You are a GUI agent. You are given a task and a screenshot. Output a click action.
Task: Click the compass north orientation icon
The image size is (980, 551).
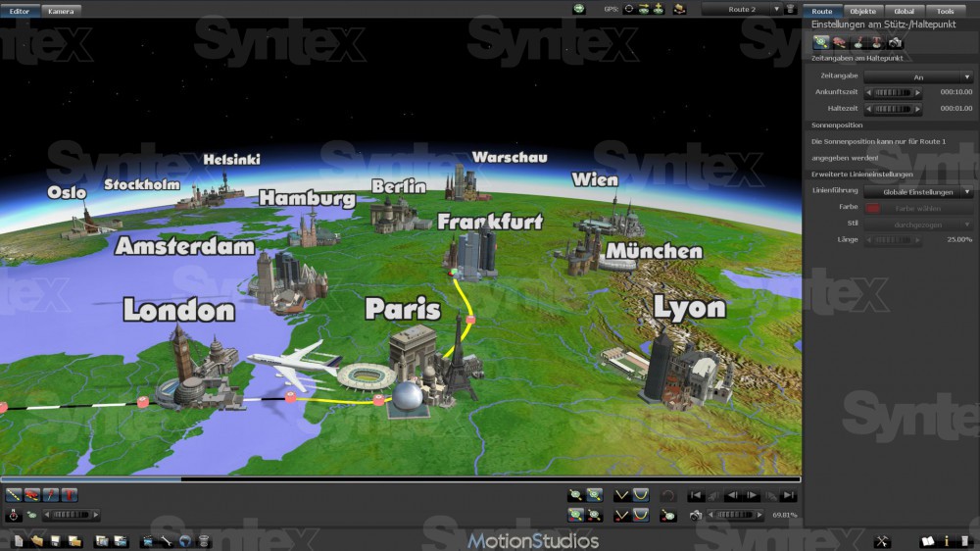click(14, 515)
